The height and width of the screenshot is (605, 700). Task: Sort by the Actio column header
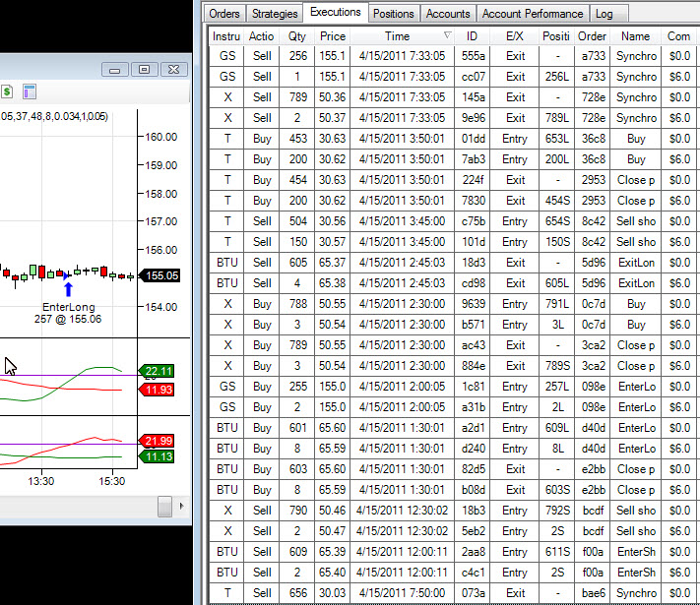261,36
